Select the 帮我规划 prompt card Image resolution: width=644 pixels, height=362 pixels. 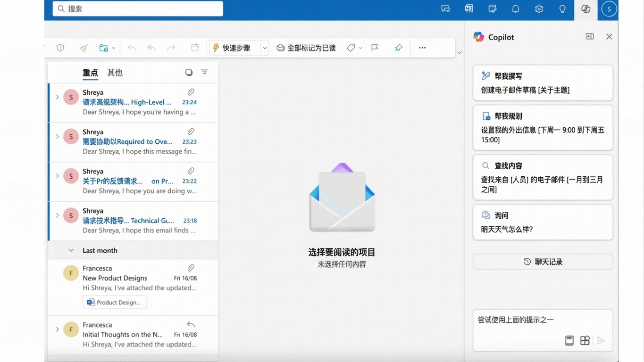click(543, 128)
